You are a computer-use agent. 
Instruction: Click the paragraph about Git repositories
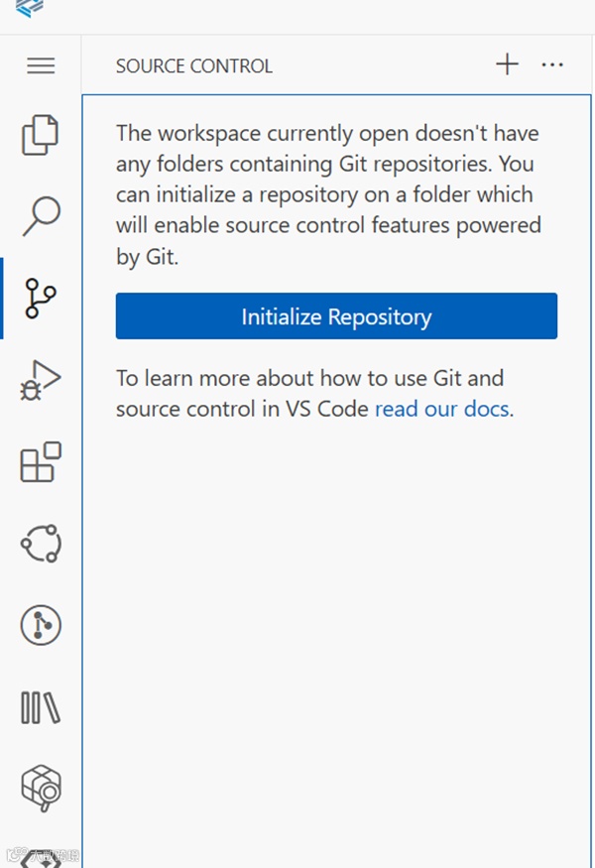point(327,194)
